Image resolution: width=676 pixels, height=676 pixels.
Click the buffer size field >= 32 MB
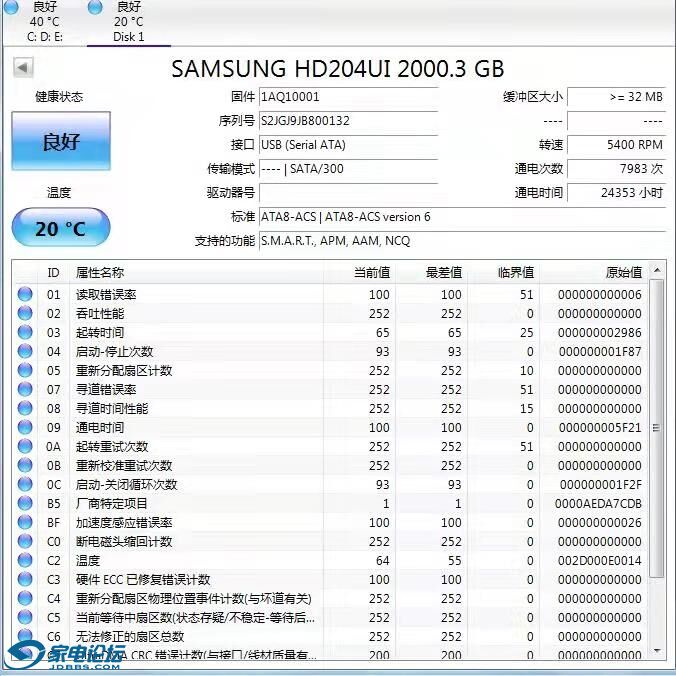[x=617, y=97]
